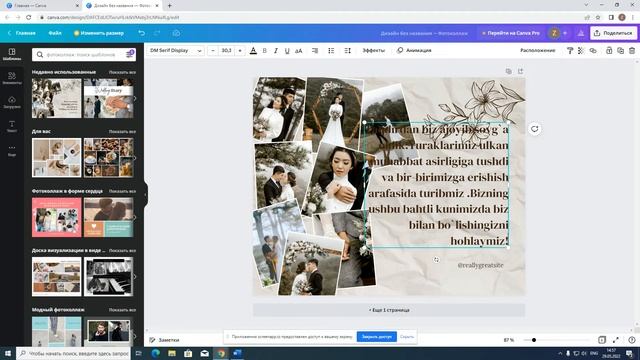Undo the last action
Viewport: 640px width, 360px height.
pos(142,33)
